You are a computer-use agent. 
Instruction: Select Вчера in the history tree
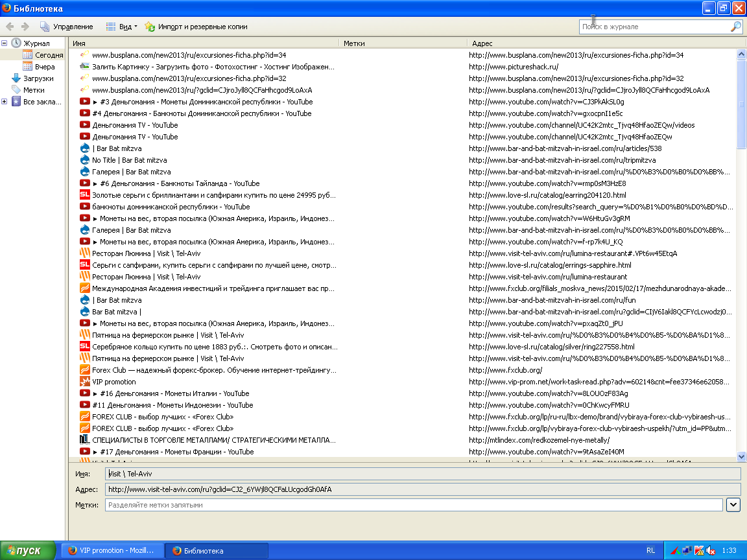45,67
